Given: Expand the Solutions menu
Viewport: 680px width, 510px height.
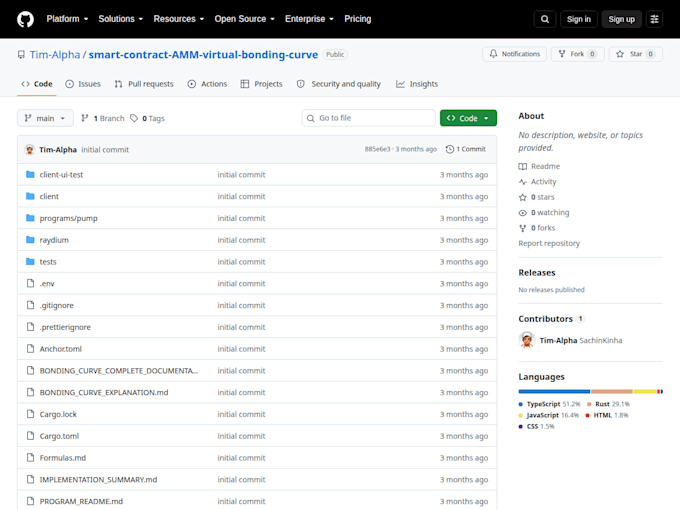Looking at the screenshot, I should pyautogui.click(x=121, y=19).
